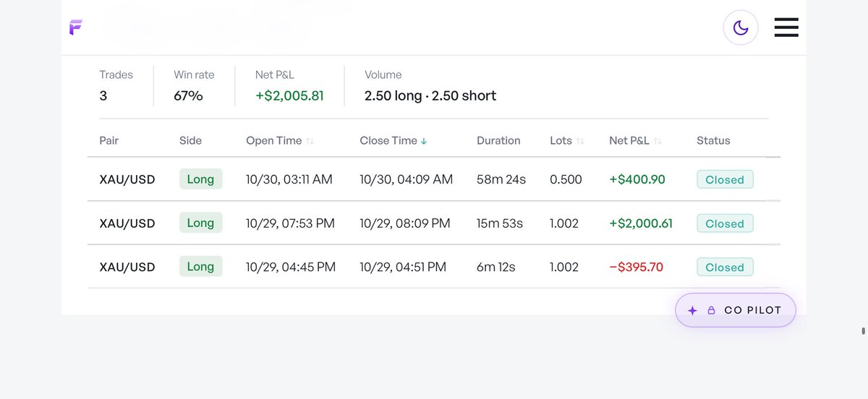Click the page scrollbar thumb
Screen dimensions: 868x399
click(x=864, y=331)
